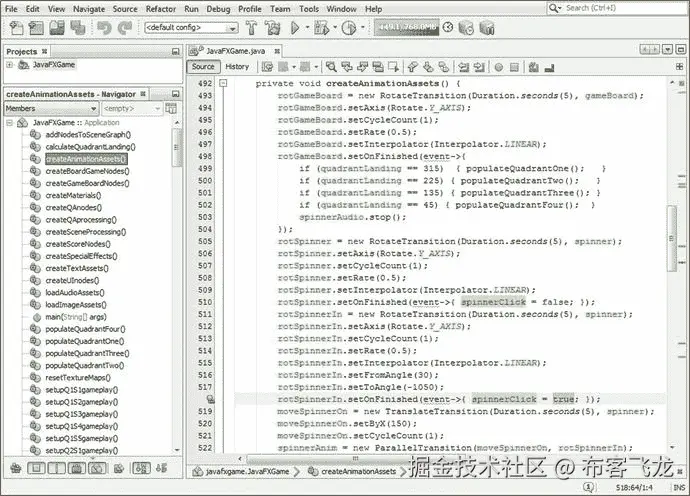
Task: Toggle Highlight Search in editor toolbar
Action: 378,67
